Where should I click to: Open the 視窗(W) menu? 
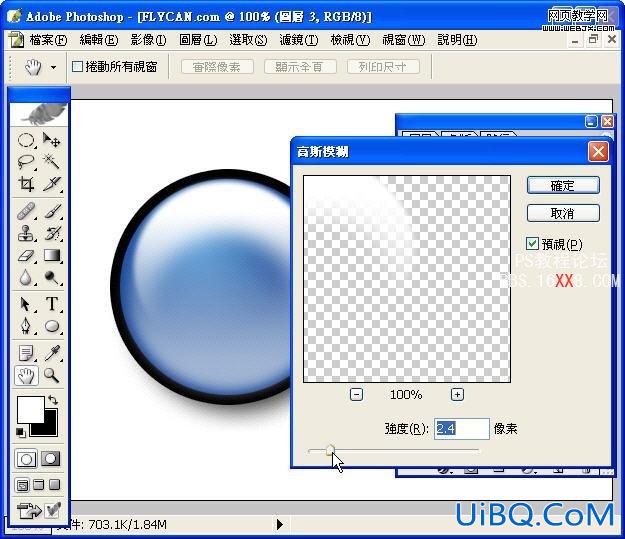pos(403,40)
